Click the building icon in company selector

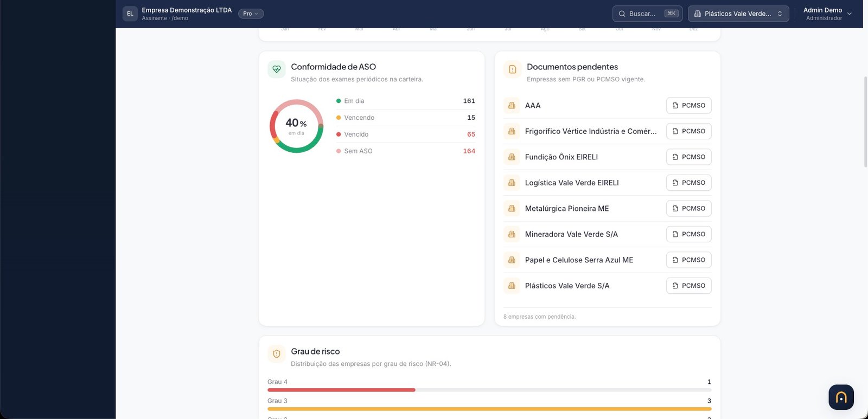698,14
